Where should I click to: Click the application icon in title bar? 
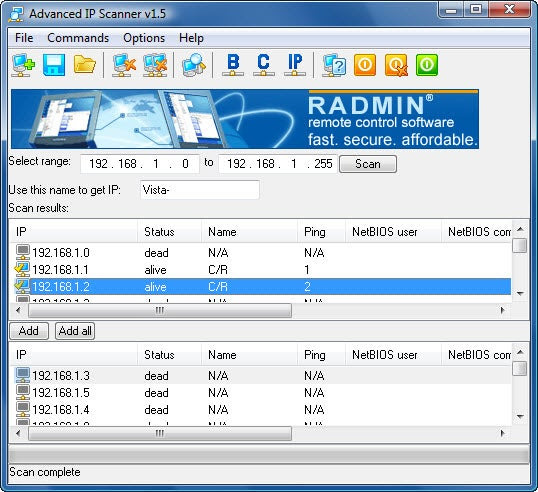tap(16, 14)
